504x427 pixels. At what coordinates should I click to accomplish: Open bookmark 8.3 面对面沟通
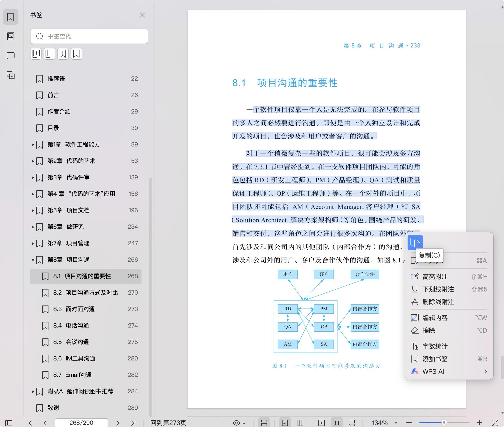(x=80, y=309)
